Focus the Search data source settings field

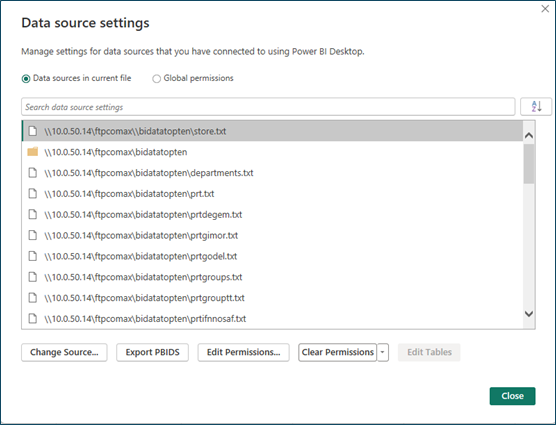click(x=268, y=107)
